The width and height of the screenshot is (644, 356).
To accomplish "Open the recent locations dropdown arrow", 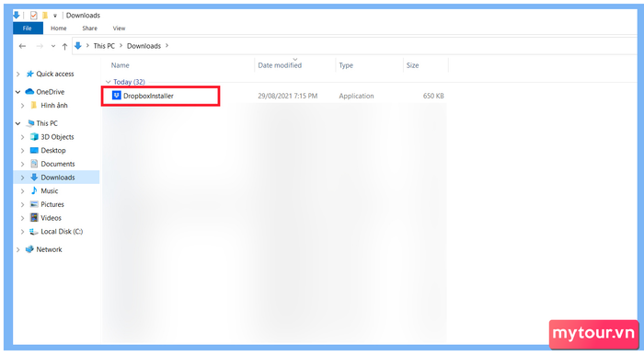I will coord(53,46).
